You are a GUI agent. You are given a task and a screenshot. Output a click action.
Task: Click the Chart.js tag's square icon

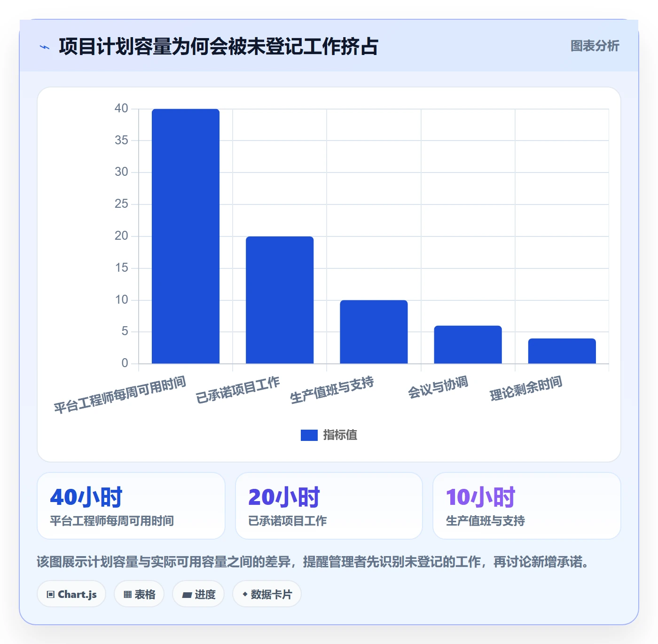(51, 595)
